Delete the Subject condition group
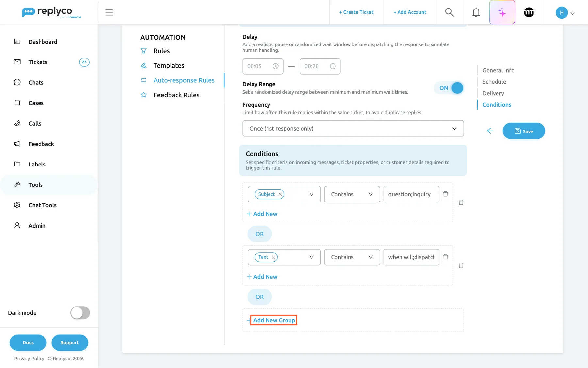The image size is (588, 368). point(461,202)
